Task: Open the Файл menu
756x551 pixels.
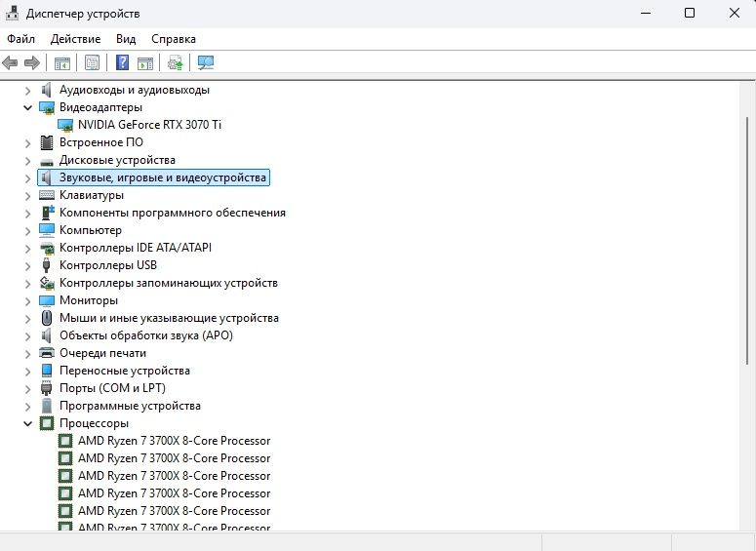Action: [20, 39]
